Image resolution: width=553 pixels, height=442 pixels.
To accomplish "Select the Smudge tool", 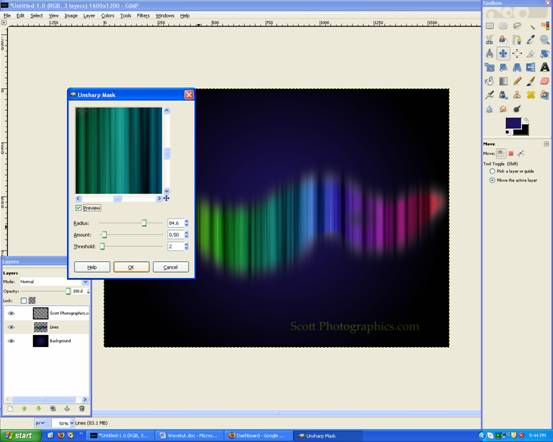I will pos(503,109).
